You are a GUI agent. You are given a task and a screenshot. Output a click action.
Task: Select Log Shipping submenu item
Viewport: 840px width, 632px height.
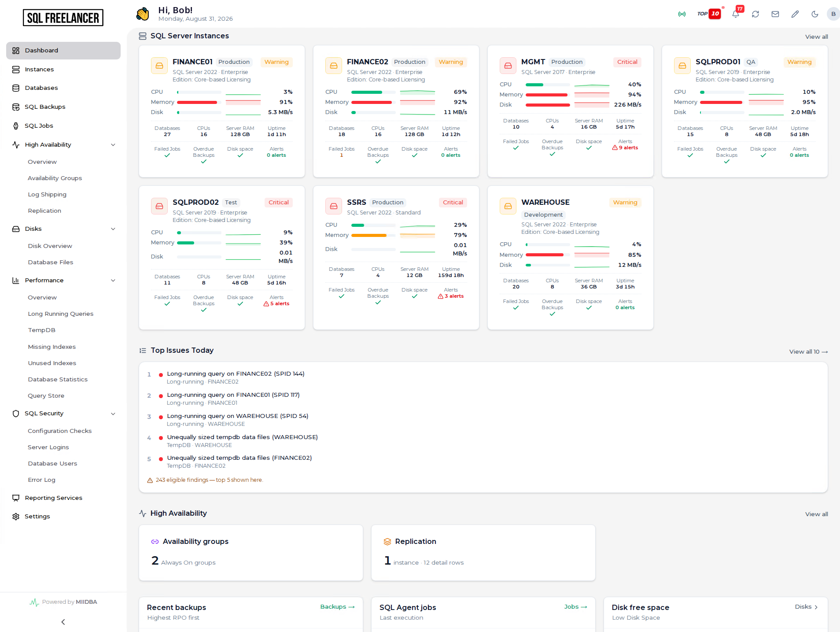[47, 195]
